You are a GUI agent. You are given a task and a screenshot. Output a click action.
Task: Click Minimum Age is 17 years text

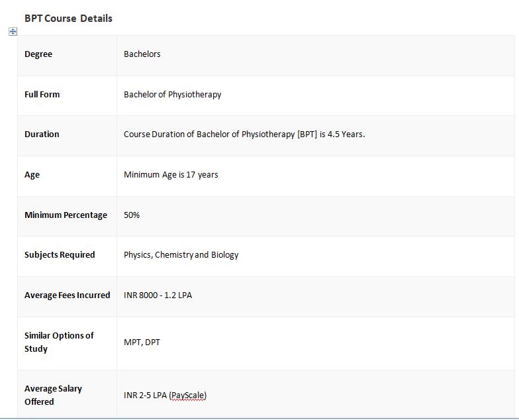[x=171, y=175]
